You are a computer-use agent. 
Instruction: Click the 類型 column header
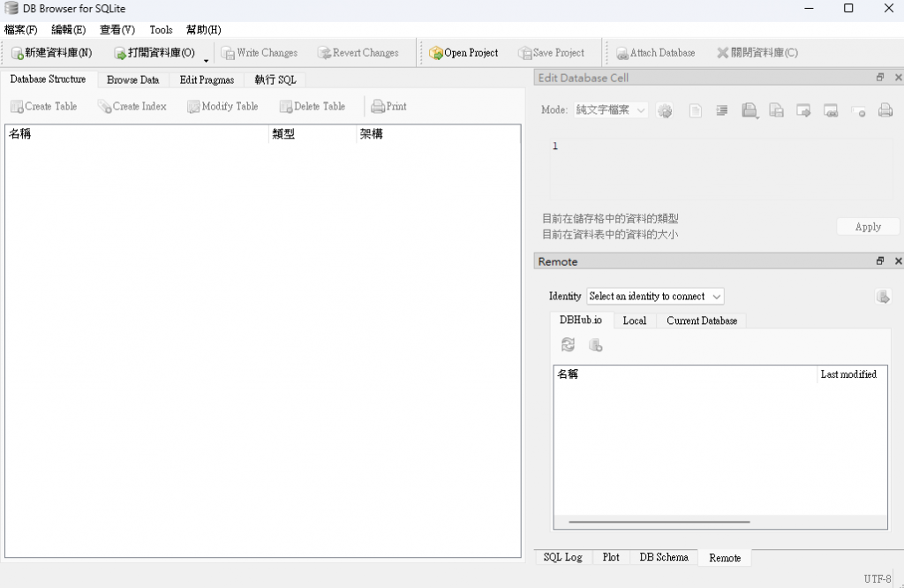click(x=313, y=133)
